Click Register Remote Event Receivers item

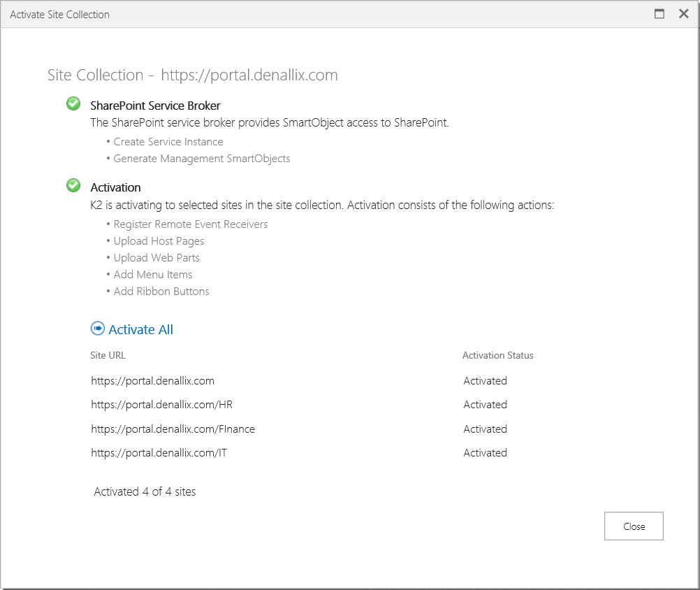(x=191, y=224)
